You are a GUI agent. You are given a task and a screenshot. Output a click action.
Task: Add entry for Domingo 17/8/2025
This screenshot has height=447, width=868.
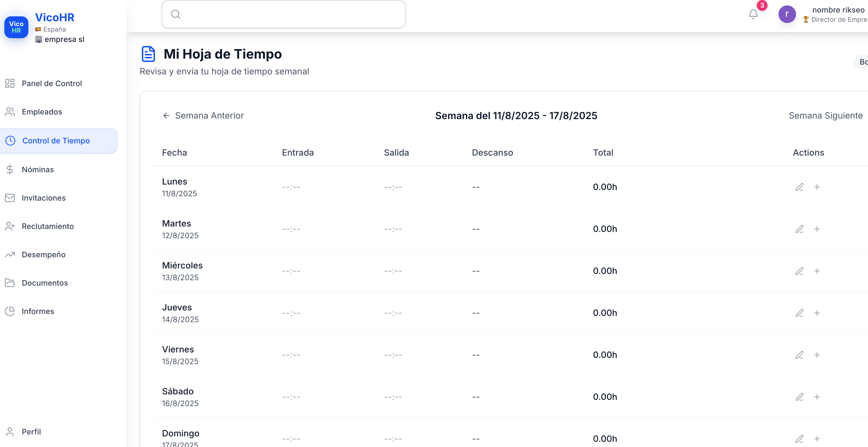[x=817, y=439]
